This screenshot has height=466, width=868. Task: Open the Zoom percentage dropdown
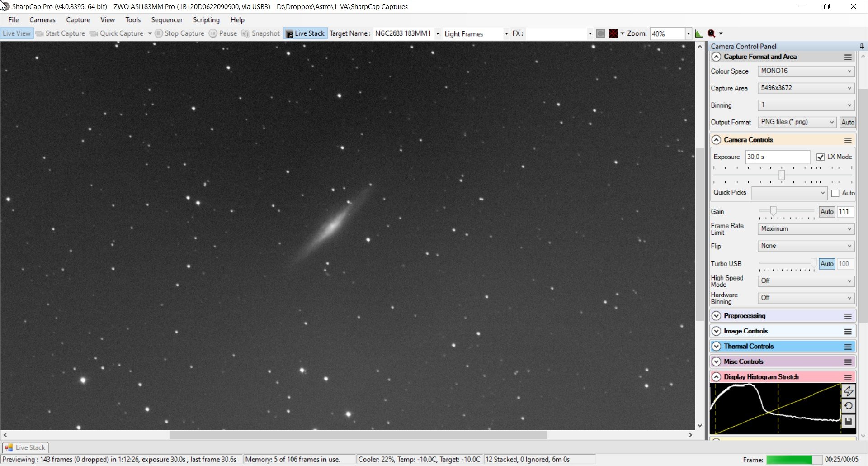(x=688, y=33)
